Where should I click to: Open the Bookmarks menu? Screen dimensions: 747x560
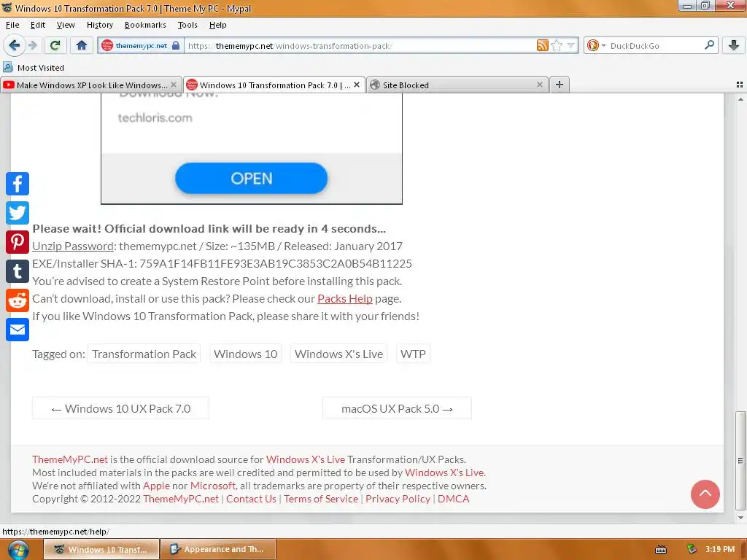click(x=145, y=25)
